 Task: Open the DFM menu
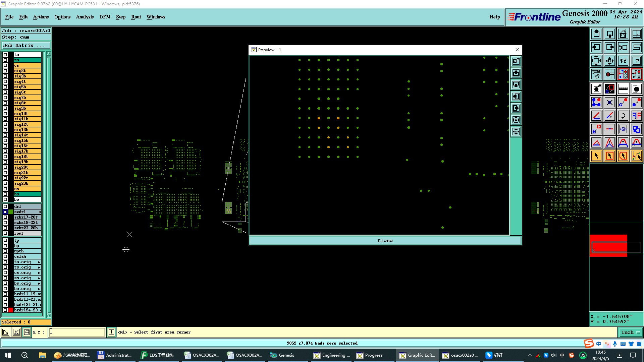pos(105,17)
